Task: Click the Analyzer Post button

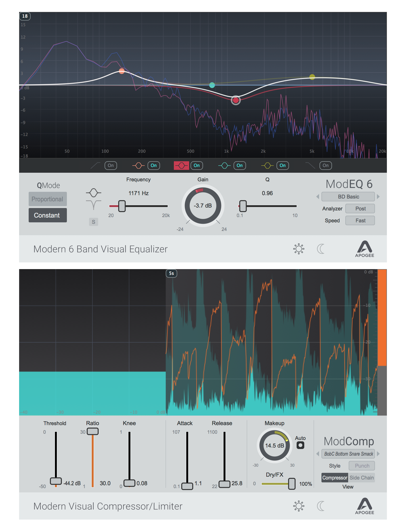Action: [360, 209]
